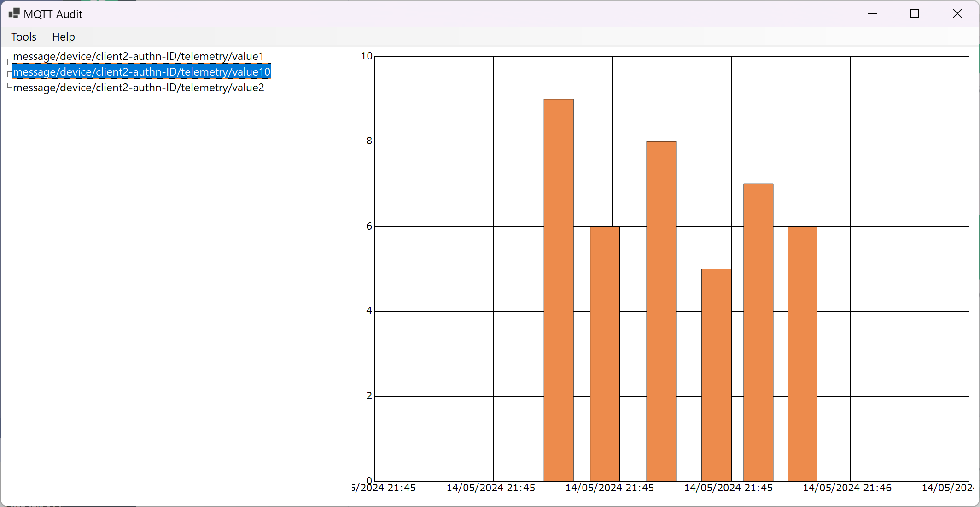The height and width of the screenshot is (507, 980).
Task: Close the MQTT Audit window
Action: 957,13
